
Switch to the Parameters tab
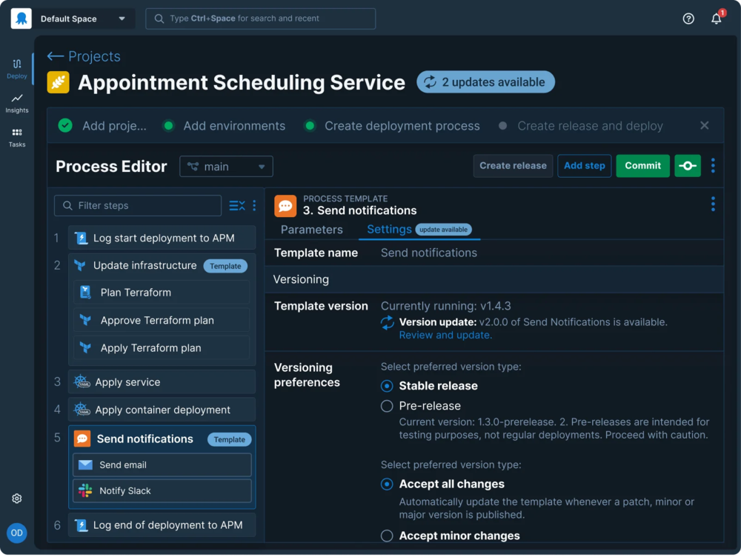point(311,230)
